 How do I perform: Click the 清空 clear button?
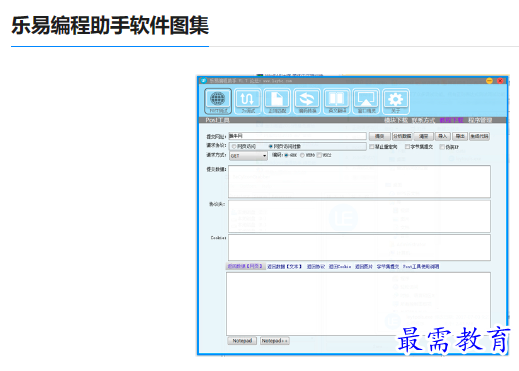point(424,136)
